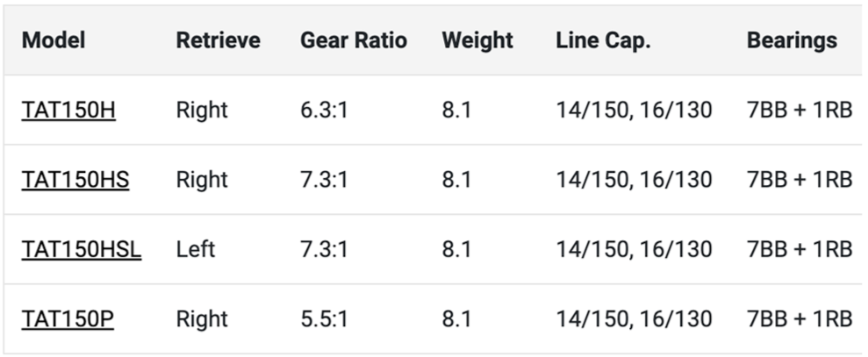Select the bearings cell in the TAT150HSL row
The height and width of the screenshot is (357, 868).
click(799, 249)
